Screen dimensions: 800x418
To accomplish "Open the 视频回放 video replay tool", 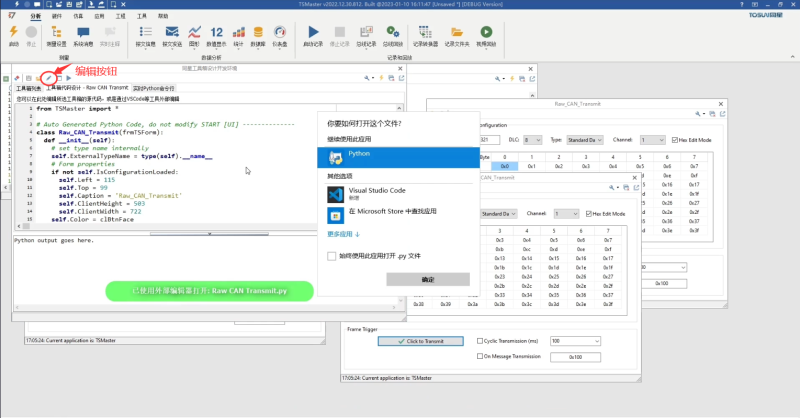I will pos(486,37).
